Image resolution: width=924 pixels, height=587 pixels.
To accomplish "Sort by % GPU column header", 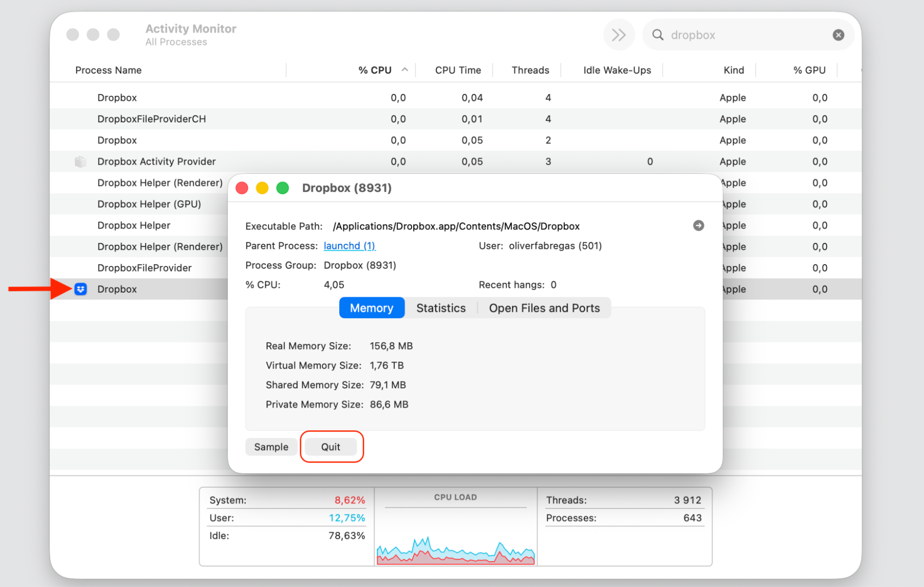I will point(809,70).
